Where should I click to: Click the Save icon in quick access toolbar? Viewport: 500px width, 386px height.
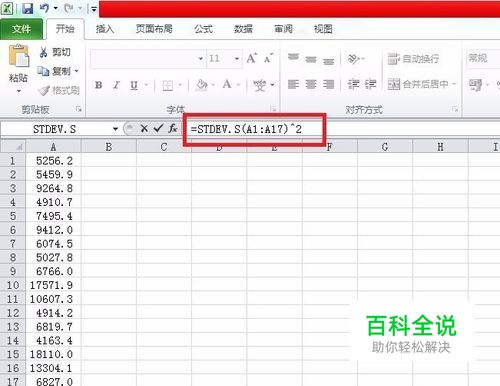pos(27,8)
